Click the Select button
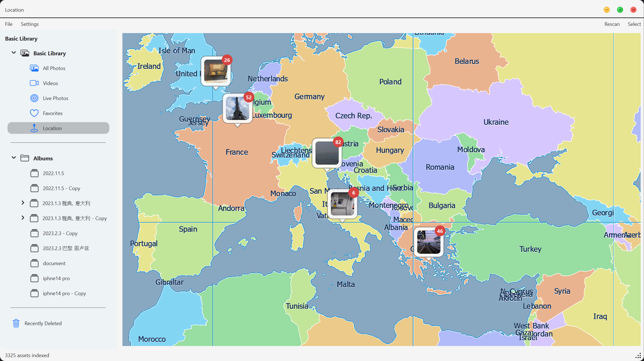The height and width of the screenshot is (361, 644). (x=634, y=24)
